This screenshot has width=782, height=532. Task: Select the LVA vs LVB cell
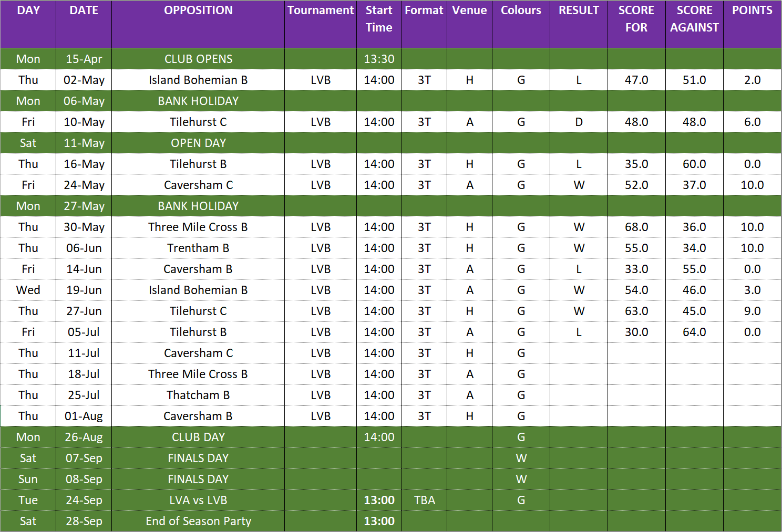198,500
